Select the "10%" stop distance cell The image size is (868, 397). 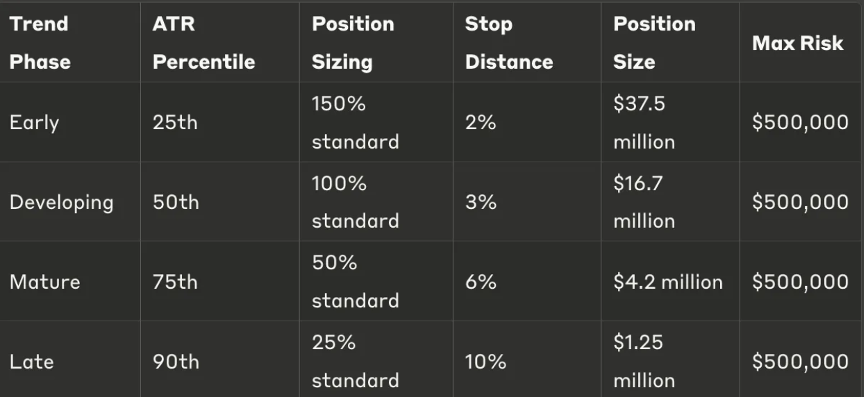click(x=486, y=362)
